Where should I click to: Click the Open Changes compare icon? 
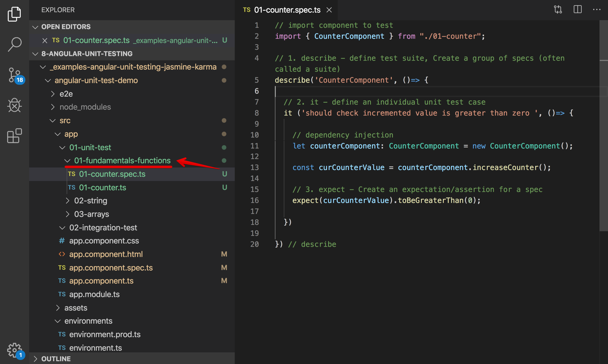(558, 10)
